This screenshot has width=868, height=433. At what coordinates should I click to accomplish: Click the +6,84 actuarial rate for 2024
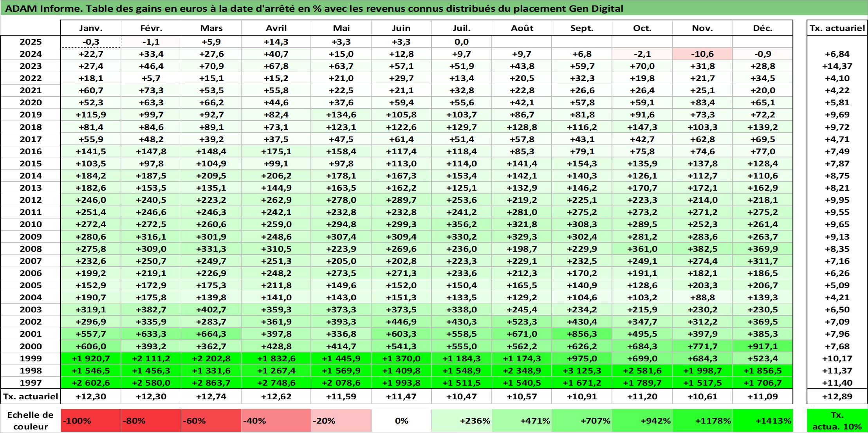837,54
